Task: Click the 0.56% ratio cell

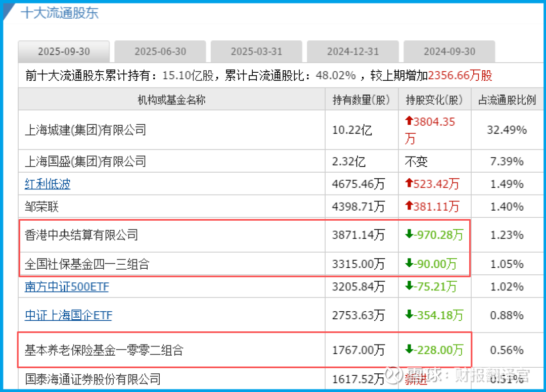Action: click(x=507, y=350)
